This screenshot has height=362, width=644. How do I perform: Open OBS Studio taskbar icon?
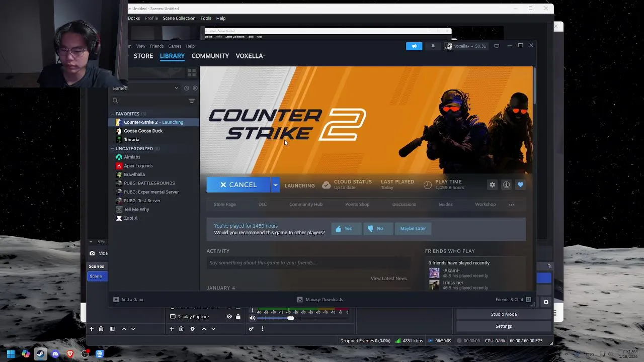point(85,354)
